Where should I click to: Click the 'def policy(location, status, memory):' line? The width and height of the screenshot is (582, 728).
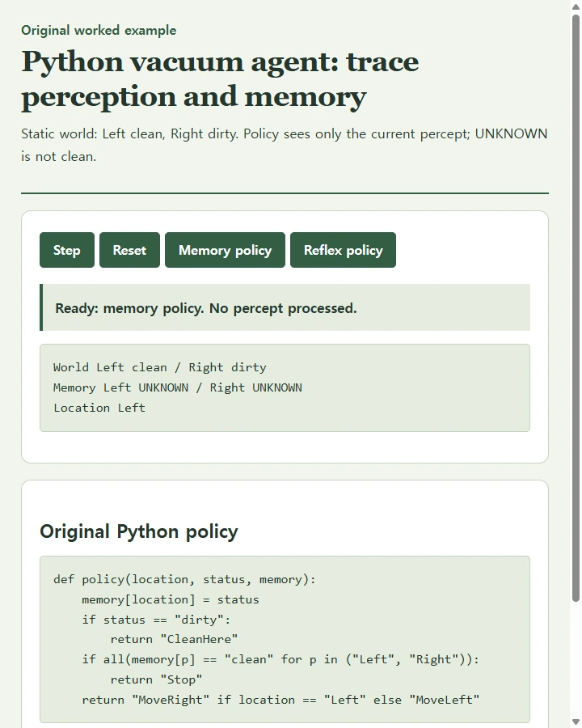pos(185,579)
